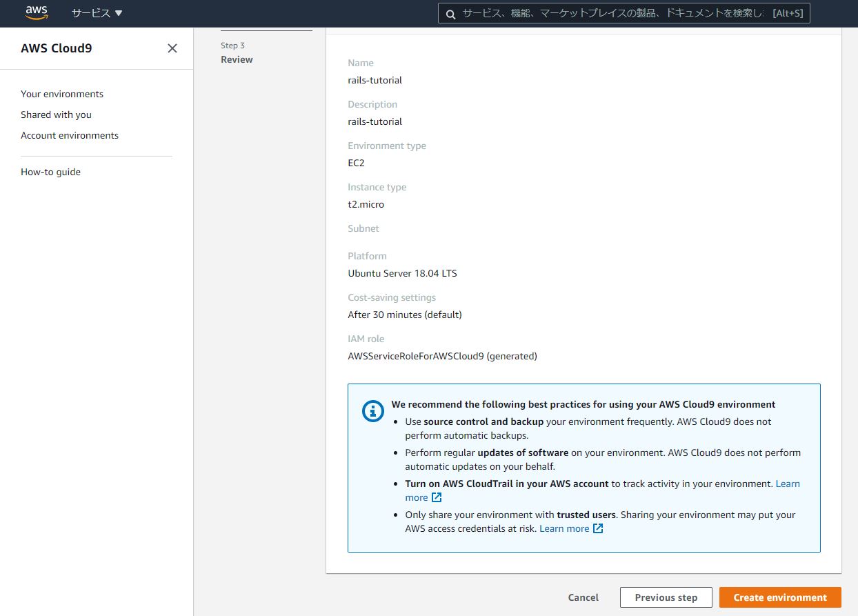This screenshot has height=616, width=858.
Task: Open Shared with you in sidebar
Action: pyautogui.click(x=56, y=115)
